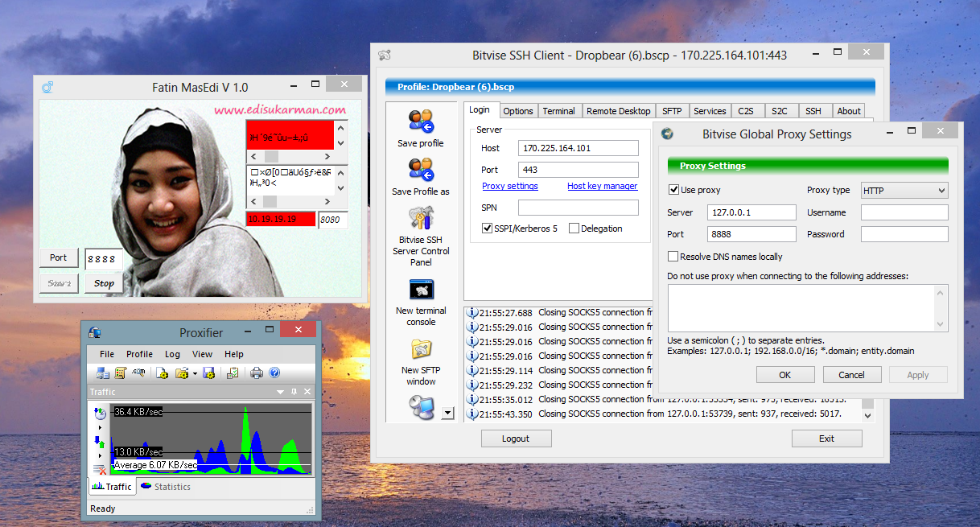Open the View menu in Proxifier
Image resolution: width=980 pixels, height=527 pixels.
tap(203, 354)
